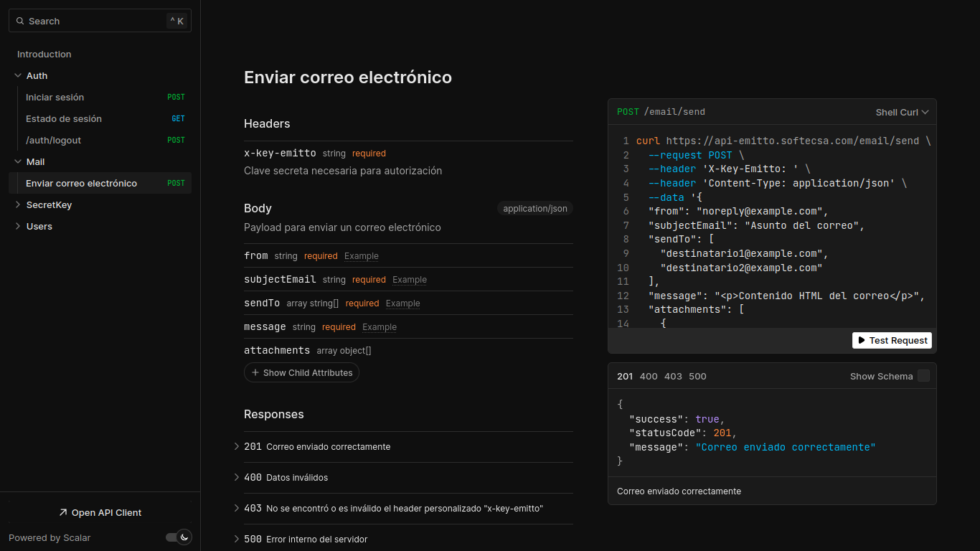
Task: Click the moon icon on theme switch
Action: tap(184, 537)
